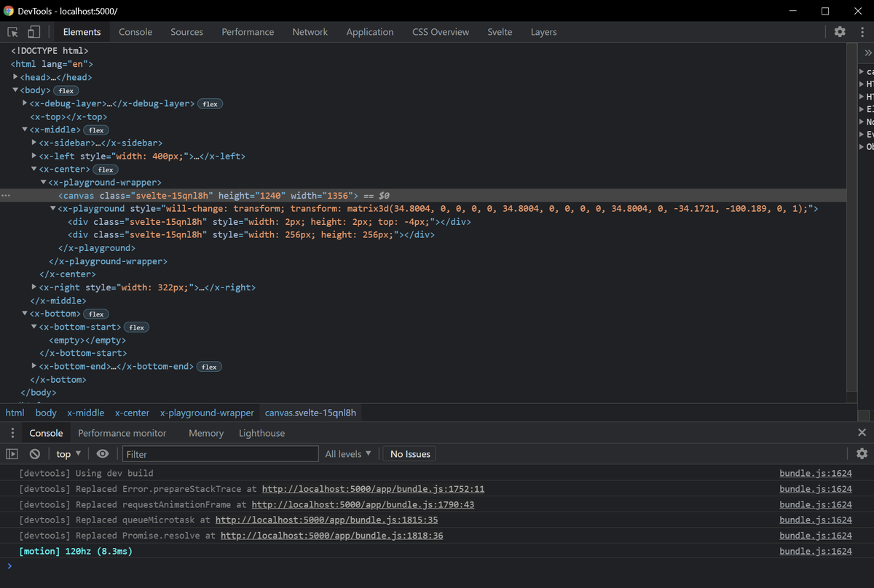Open link bundle.js:1818:36
The image size is (874, 588).
[331, 536]
